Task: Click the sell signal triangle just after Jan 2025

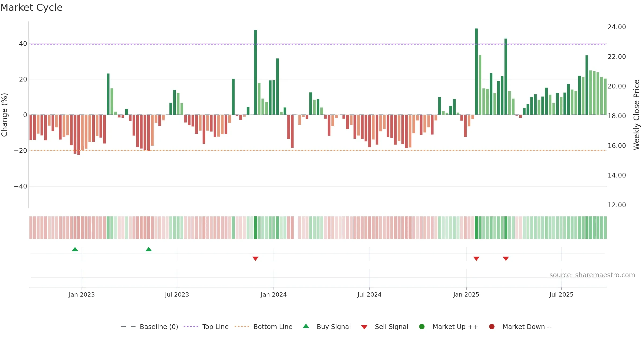Action: coord(476,258)
